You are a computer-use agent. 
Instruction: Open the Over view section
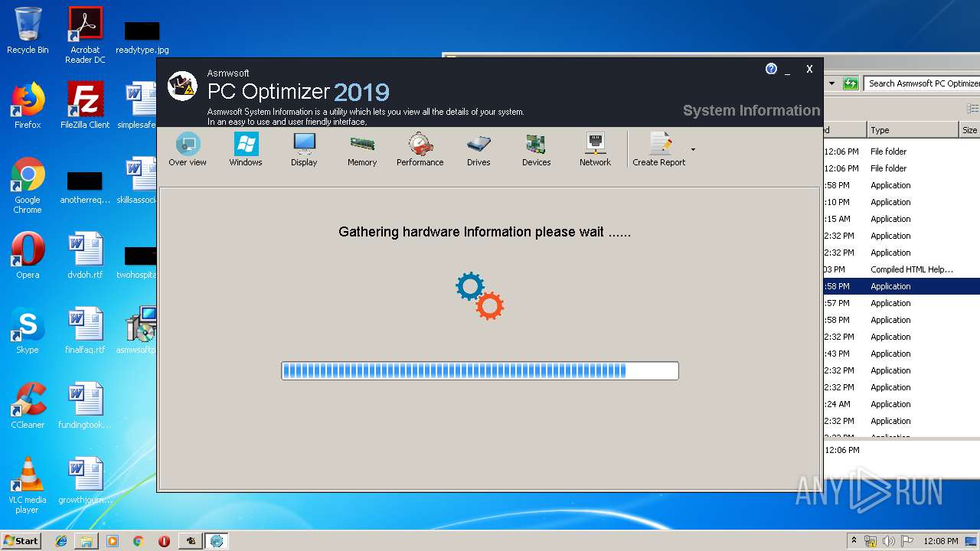[188, 149]
